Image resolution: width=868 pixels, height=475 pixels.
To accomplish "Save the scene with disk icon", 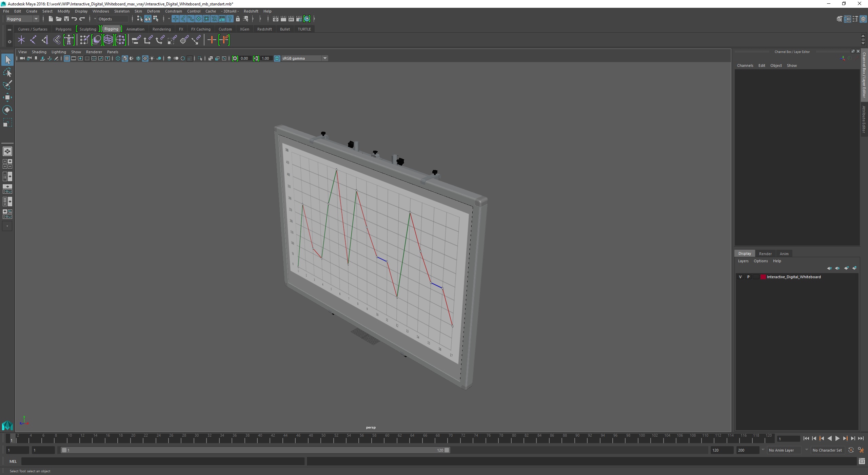I will pos(66,19).
